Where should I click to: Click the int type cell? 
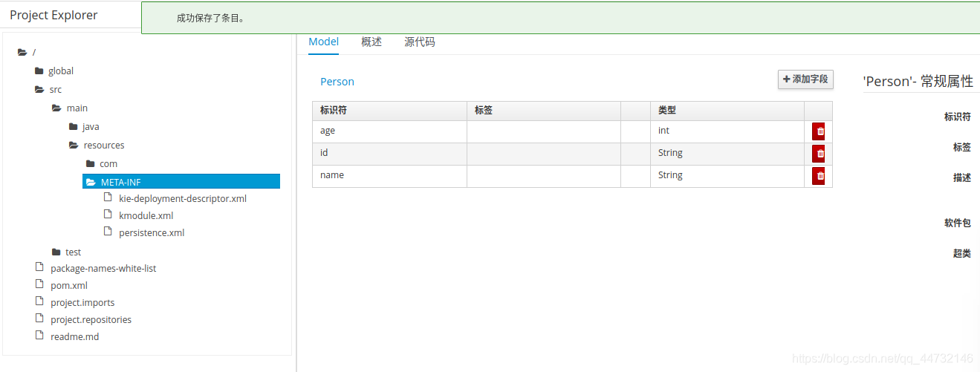727,131
